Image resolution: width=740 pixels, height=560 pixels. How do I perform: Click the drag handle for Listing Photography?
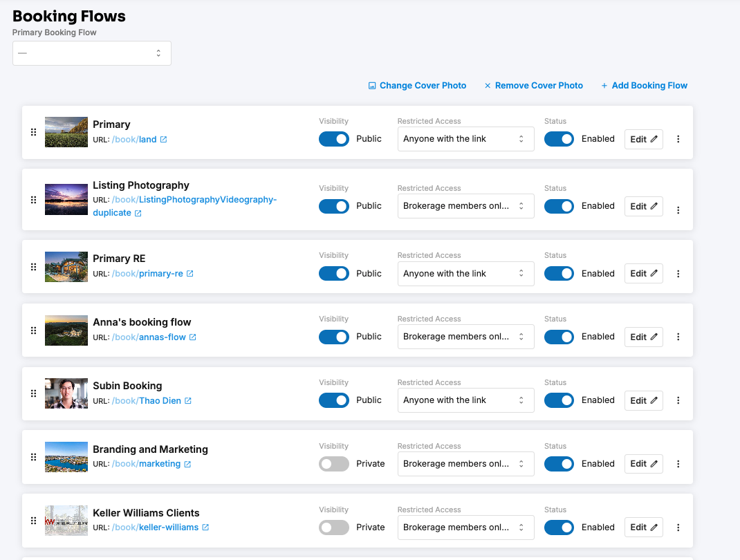click(x=33, y=200)
